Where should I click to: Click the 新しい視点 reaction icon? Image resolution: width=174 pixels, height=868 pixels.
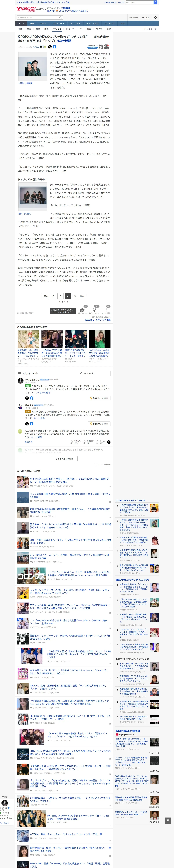pyautogui.click(x=106, y=310)
